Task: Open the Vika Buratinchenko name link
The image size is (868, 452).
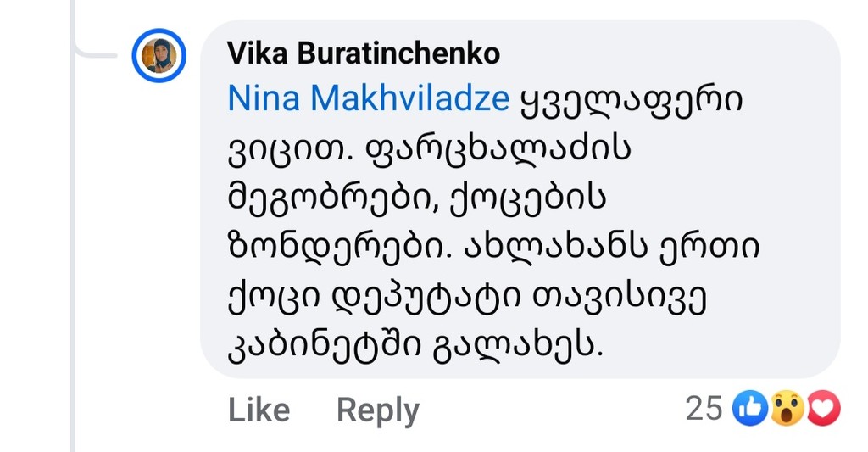Action: coord(364,54)
